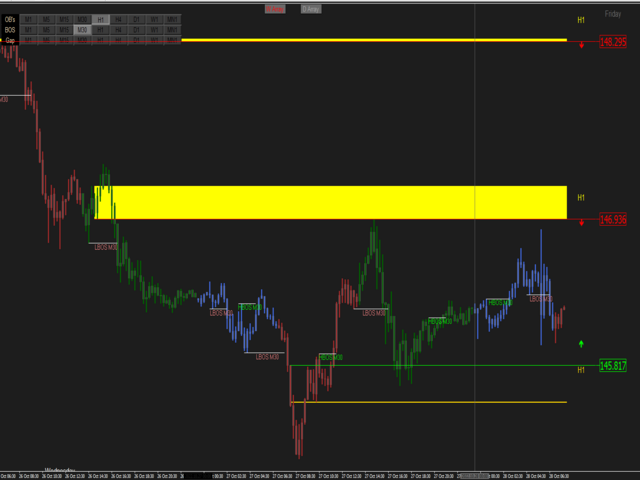
Task: Select the 146.936 red price label
Action: point(613,219)
